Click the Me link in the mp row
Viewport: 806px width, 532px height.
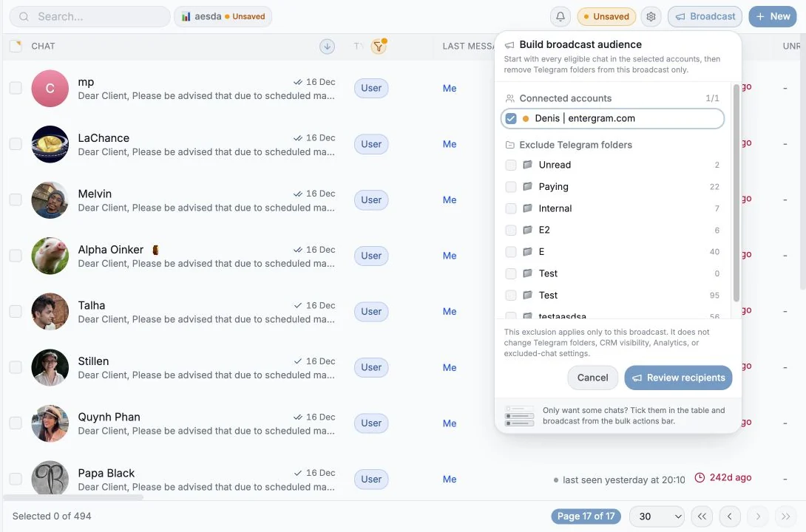[450, 89]
